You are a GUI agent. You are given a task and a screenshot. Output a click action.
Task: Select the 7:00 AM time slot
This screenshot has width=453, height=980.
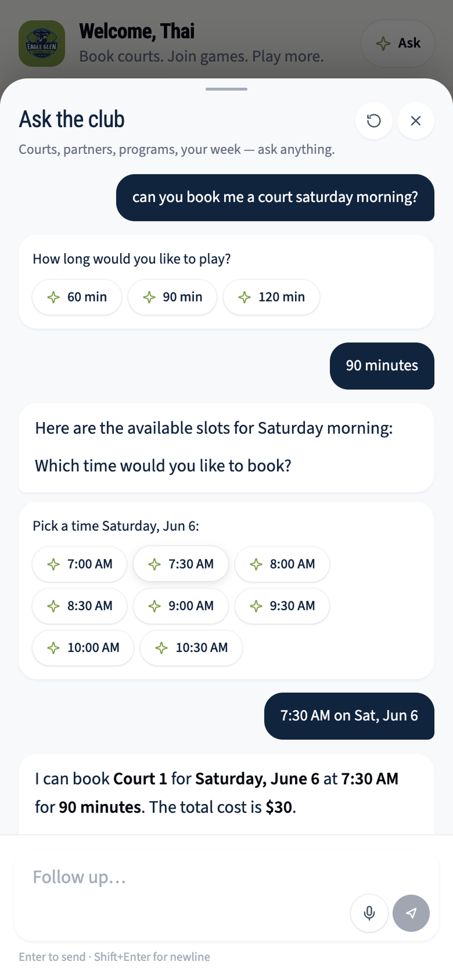click(79, 564)
